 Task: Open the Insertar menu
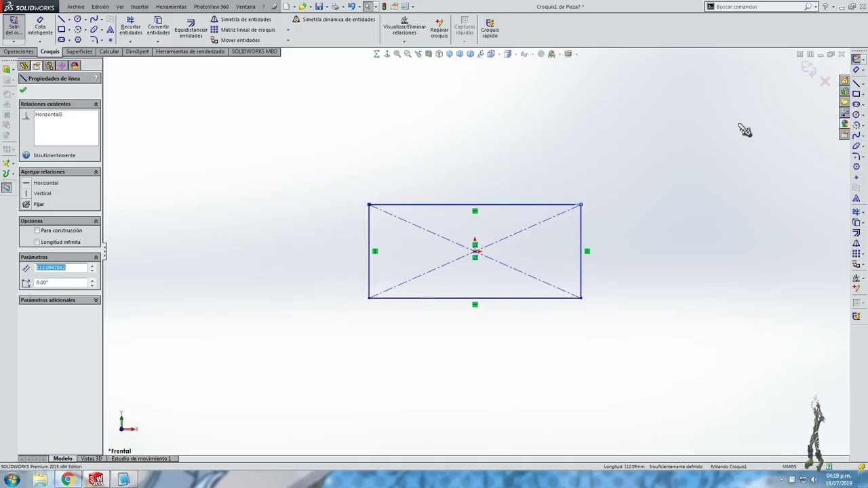pos(140,7)
